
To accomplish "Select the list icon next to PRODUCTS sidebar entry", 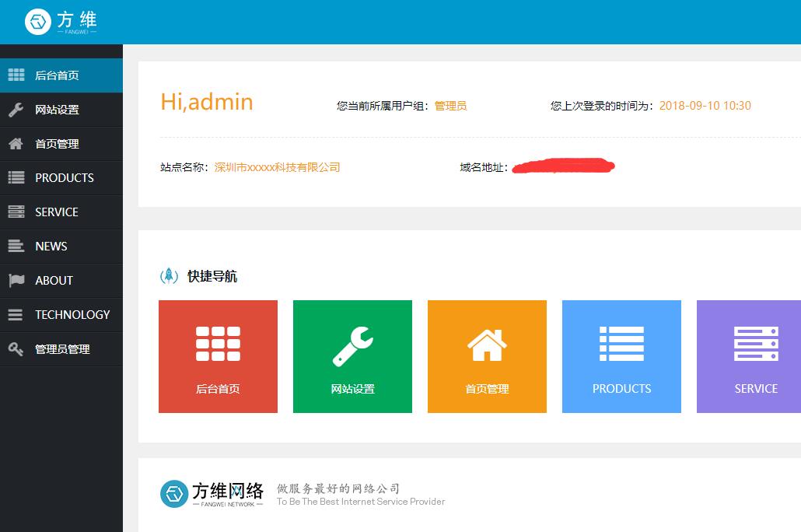I will [x=16, y=177].
